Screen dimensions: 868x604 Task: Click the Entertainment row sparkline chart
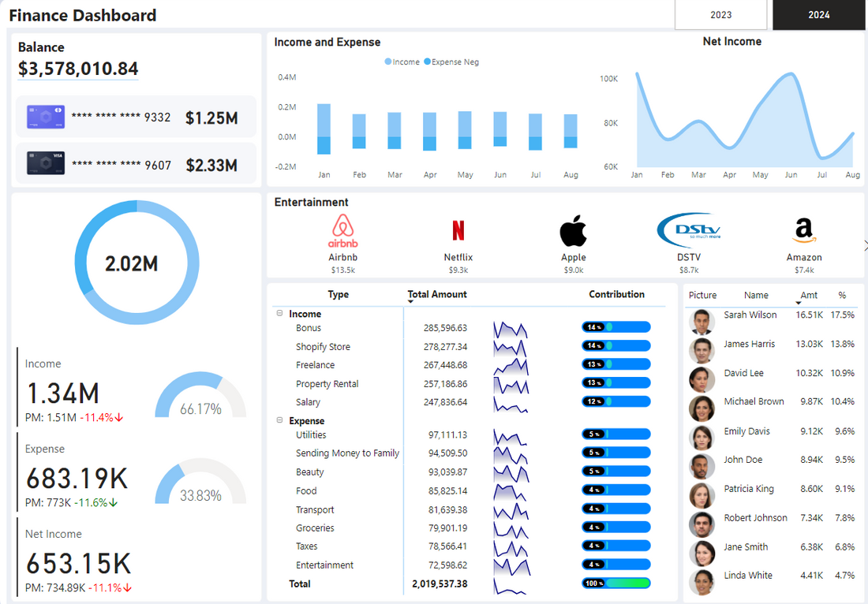(x=511, y=566)
